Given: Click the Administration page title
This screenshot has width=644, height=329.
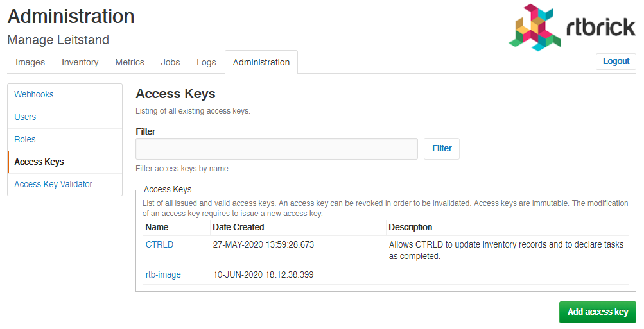Looking at the screenshot, I should [71, 17].
